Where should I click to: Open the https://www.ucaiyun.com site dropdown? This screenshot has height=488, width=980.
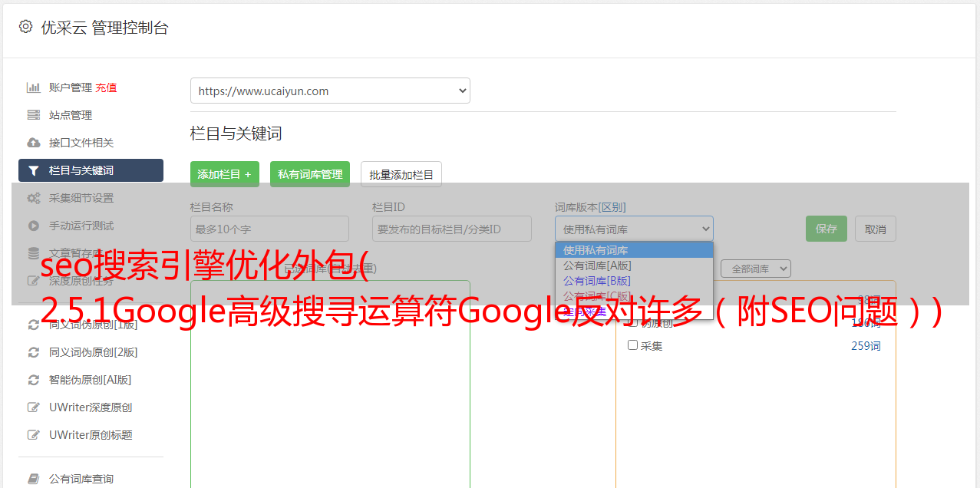[330, 91]
